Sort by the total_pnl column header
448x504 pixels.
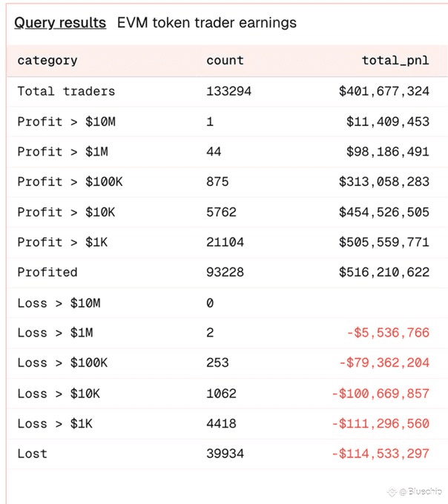coord(395,61)
